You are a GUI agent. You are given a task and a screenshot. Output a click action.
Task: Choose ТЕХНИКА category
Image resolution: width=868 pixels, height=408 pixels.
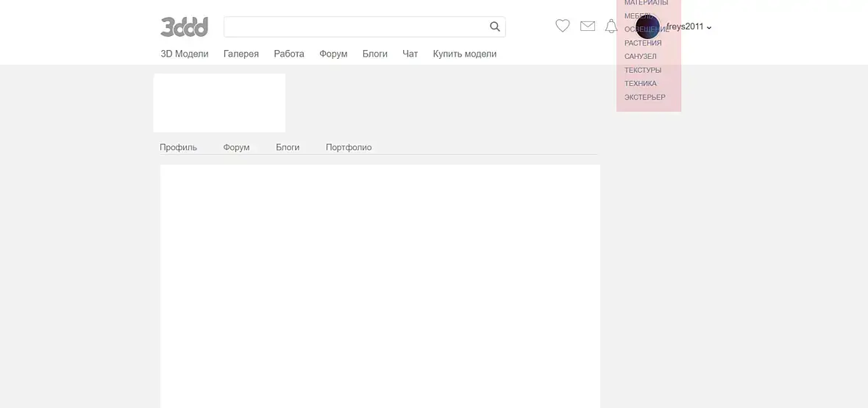coord(641,84)
